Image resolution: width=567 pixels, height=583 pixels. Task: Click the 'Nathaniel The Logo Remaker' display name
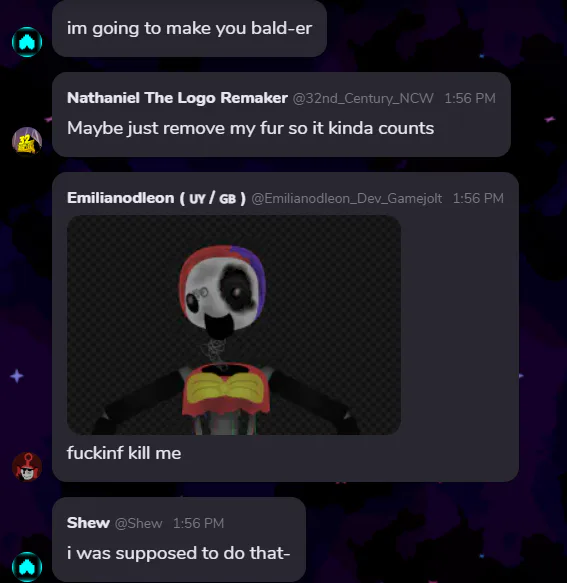click(177, 98)
